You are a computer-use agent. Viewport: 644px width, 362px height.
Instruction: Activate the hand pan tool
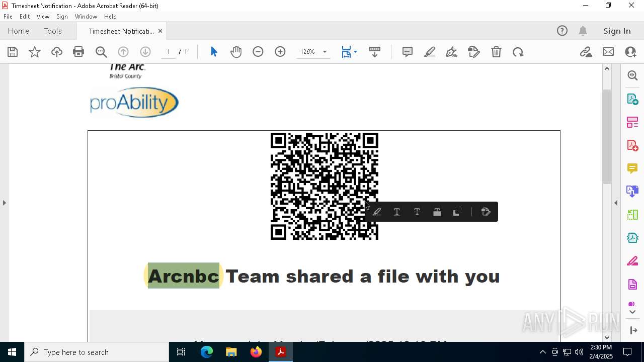[x=236, y=52]
